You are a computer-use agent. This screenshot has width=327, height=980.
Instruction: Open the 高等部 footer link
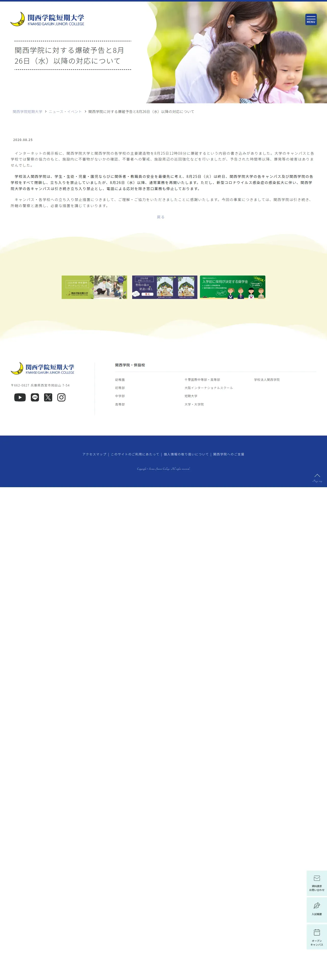coord(120,405)
